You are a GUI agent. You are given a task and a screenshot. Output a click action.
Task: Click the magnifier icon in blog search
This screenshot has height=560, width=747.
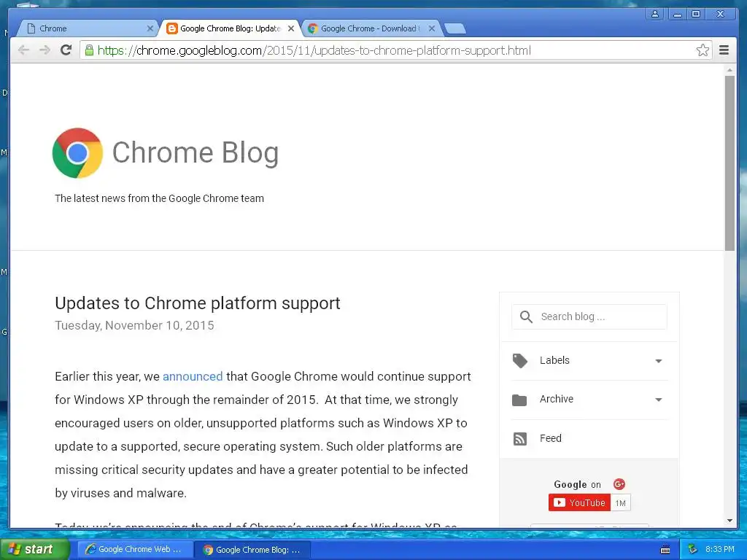pos(526,316)
